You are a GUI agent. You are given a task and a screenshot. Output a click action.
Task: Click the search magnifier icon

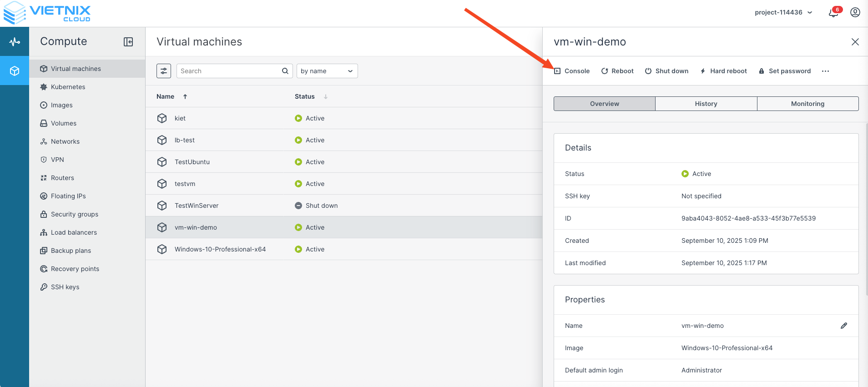point(285,71)
